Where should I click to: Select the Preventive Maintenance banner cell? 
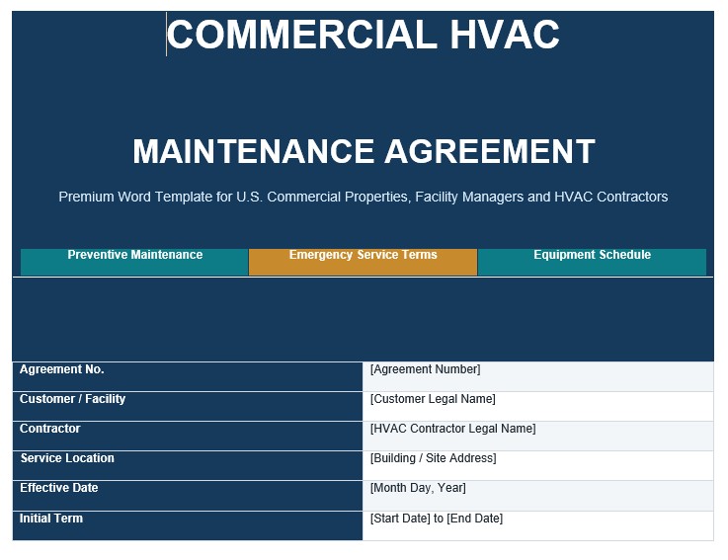point(134,262)
